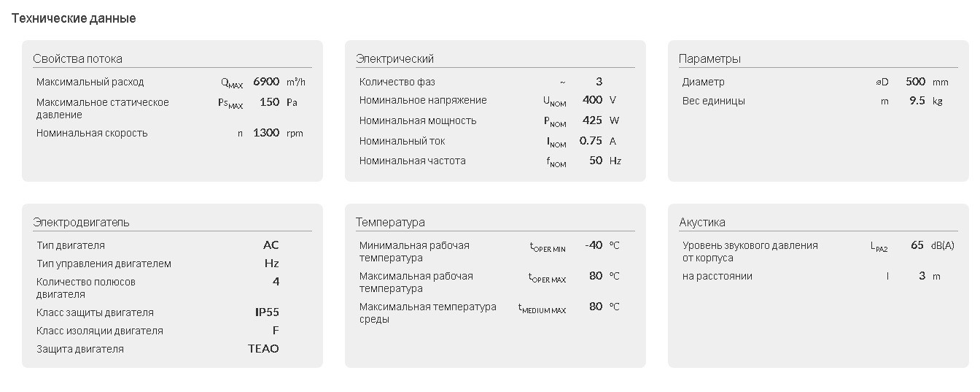Click the Номинальное напряжение value 400
The height and width of the screenshot is (392, 980).
coord(593,100)
